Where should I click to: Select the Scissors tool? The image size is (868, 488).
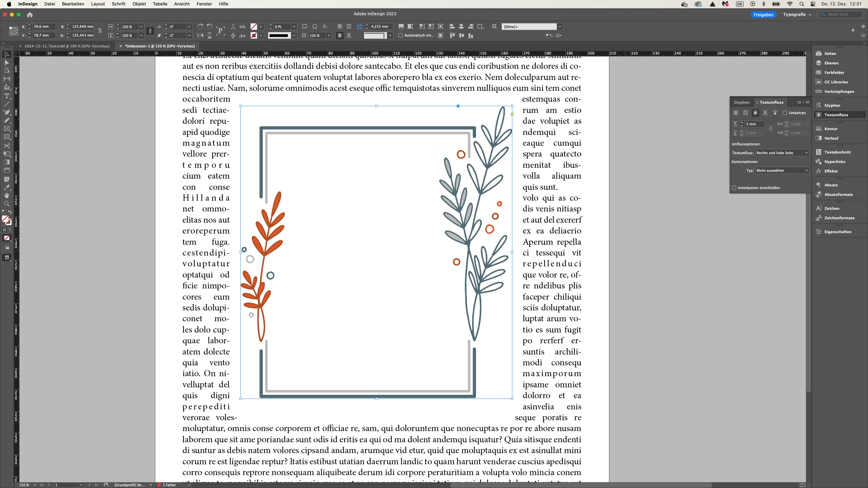(x=6, y=145)
